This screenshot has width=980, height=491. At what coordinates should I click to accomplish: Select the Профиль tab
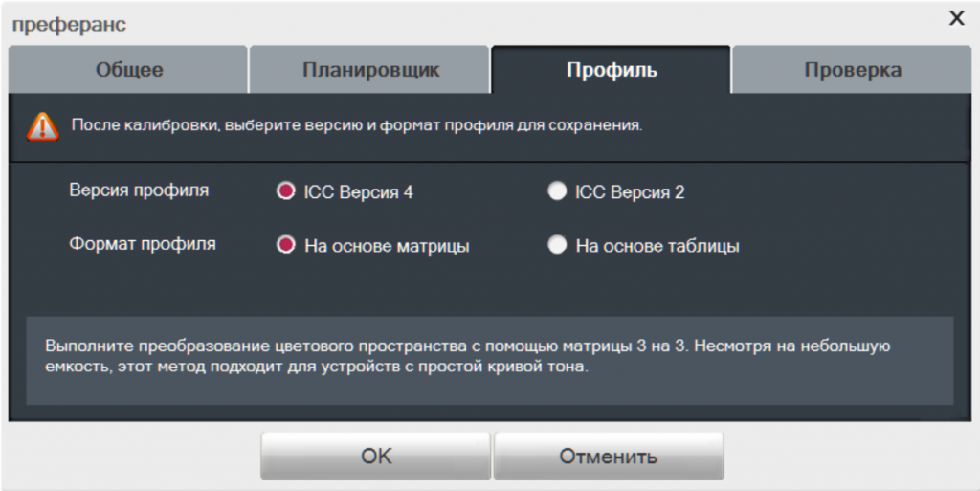tap(612, 69)
